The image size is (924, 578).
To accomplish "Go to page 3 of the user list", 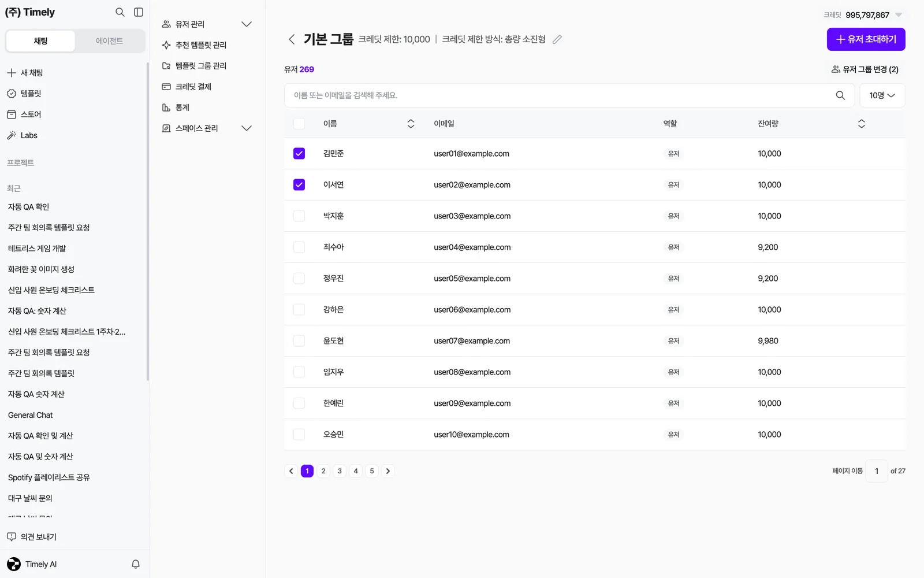I will (340, 471).
